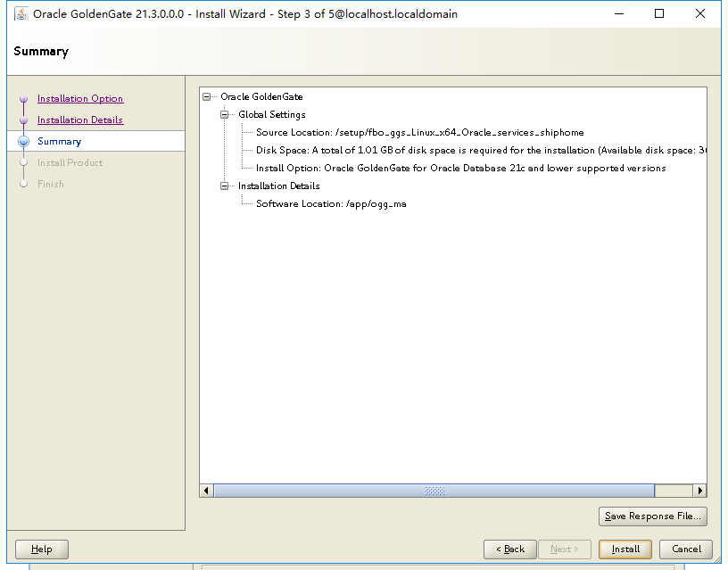
Task: Open the Help button
Action: 42,549
